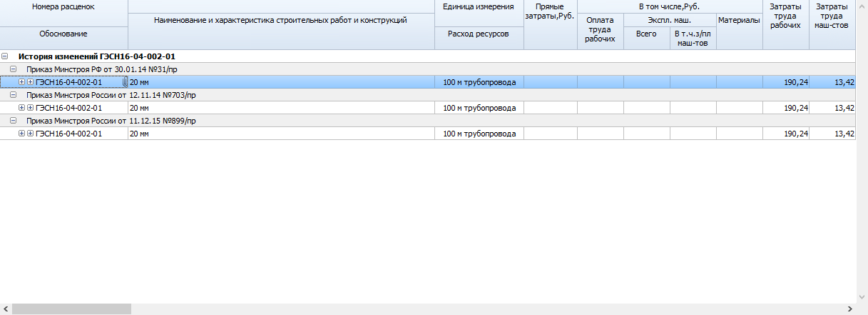
Task: Select the ГЭСН16-04-002-01 code in the highlighted row
Action: (68, 82)
